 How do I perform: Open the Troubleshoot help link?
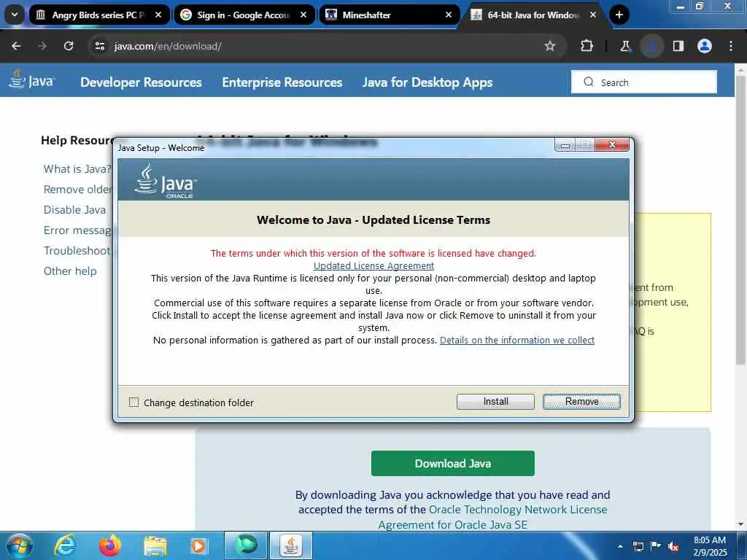point(77,251)
